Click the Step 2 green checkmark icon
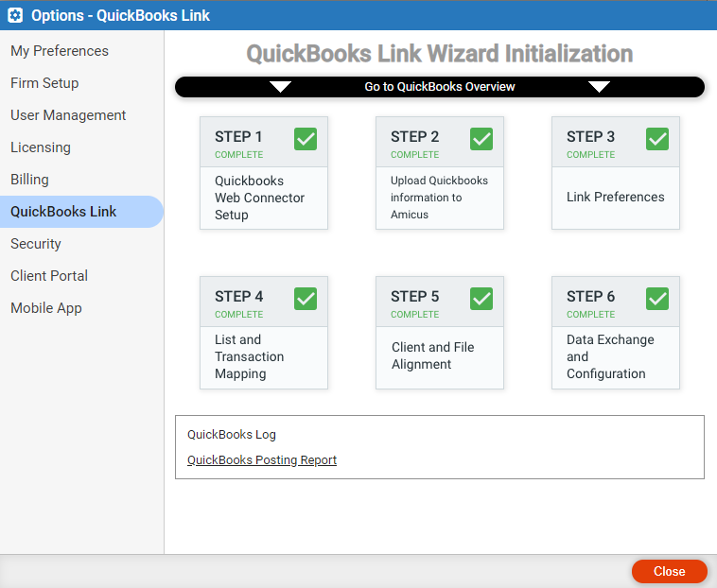The image size is (717, 588). click(481, 139)
